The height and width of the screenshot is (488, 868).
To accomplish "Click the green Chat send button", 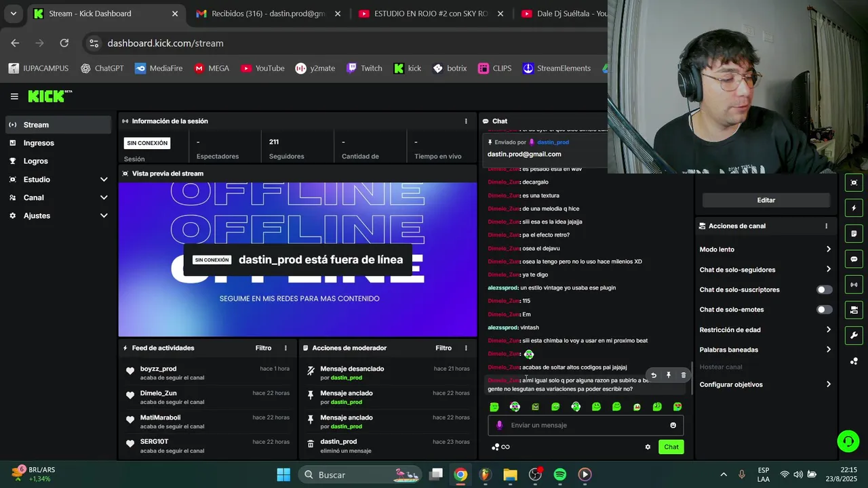I will pyautogui.click(x=671, y=447).
